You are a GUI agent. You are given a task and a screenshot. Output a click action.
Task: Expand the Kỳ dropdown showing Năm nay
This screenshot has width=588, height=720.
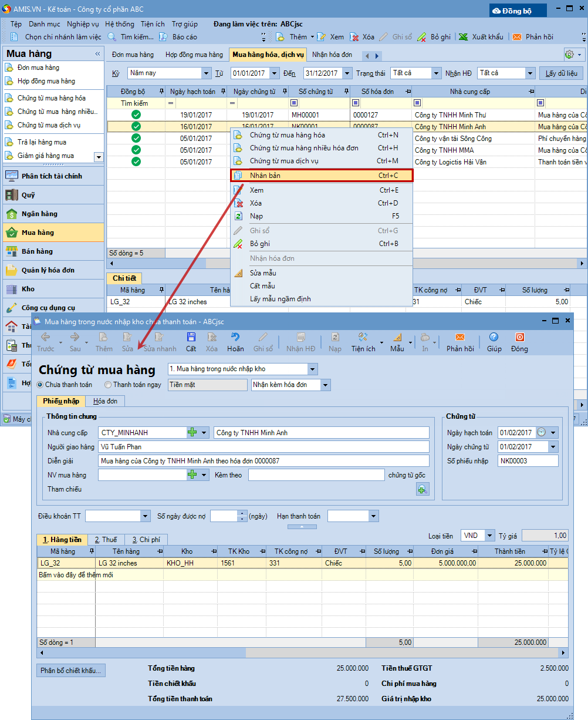(206, 73)
